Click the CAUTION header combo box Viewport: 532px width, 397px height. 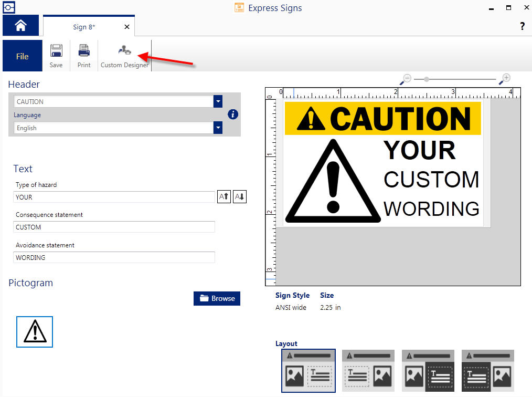tap(118, 101)
